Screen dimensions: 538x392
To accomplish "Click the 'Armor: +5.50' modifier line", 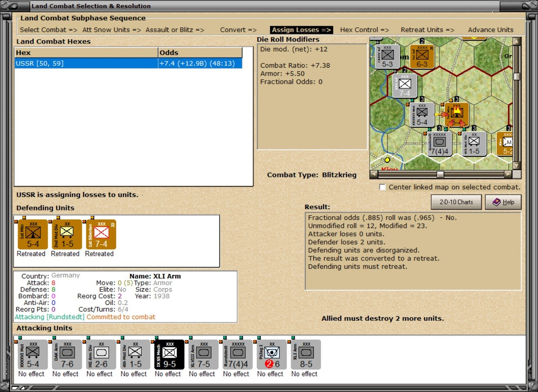I will (282, 74).
